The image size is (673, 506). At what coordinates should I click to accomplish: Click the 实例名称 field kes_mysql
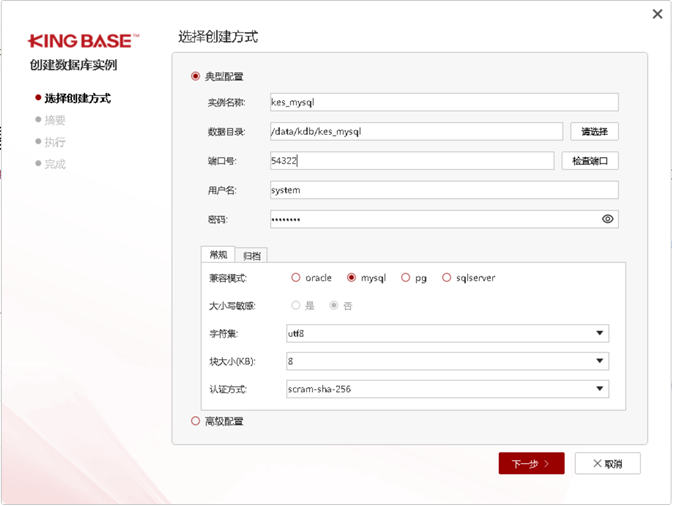pyautogui.click(x=444, y=103)
